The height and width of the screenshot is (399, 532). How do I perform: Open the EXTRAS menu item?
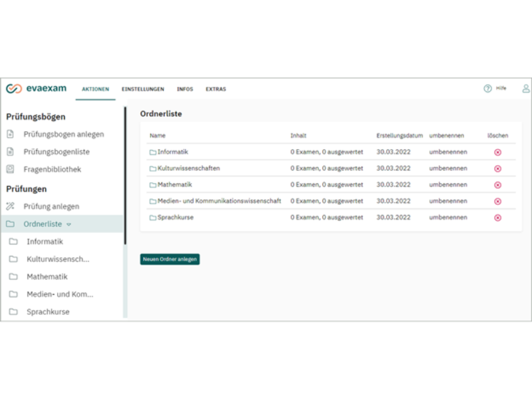(216, 89)
